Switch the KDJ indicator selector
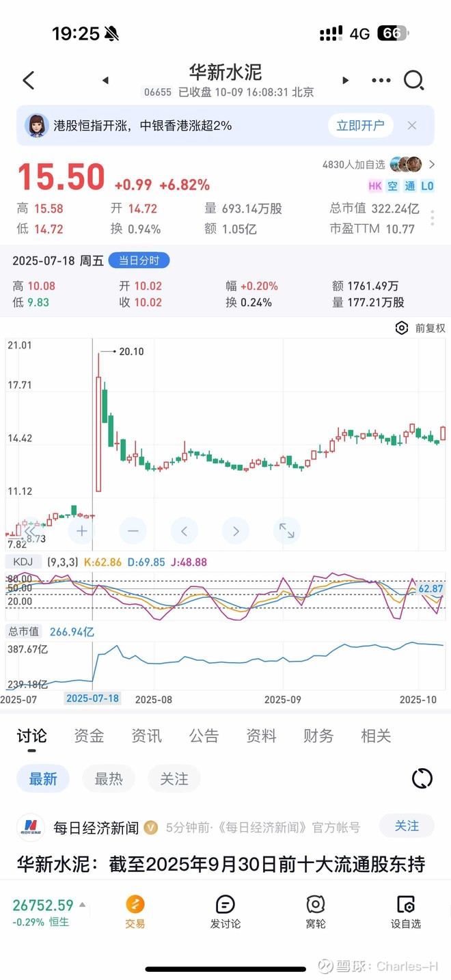The width and height of the screenshot is (451, 980). pyautogui.click(x=23, y=562)
